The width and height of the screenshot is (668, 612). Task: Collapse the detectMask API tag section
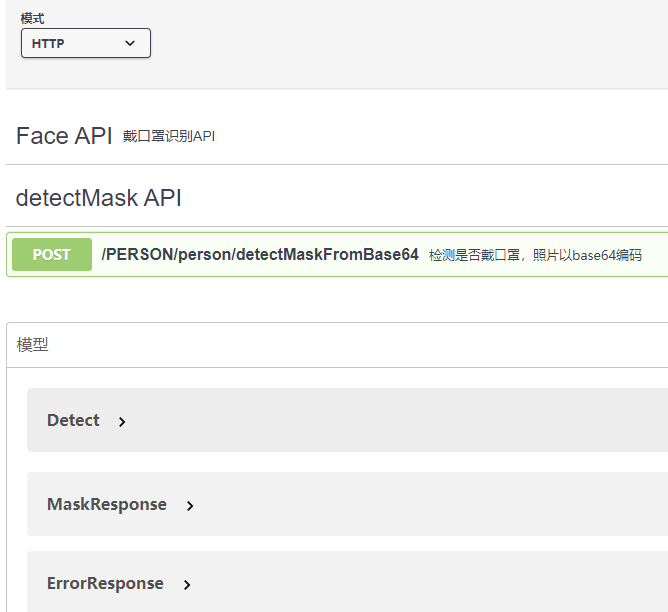(x=98, y=198)
